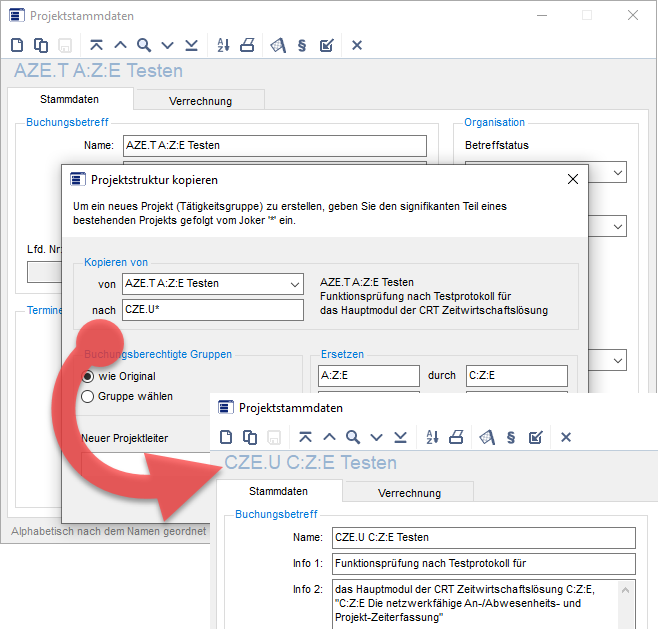Click X close icon in top toolbar
The width and height of the screenshot is (658, 629).
[357, 45]
